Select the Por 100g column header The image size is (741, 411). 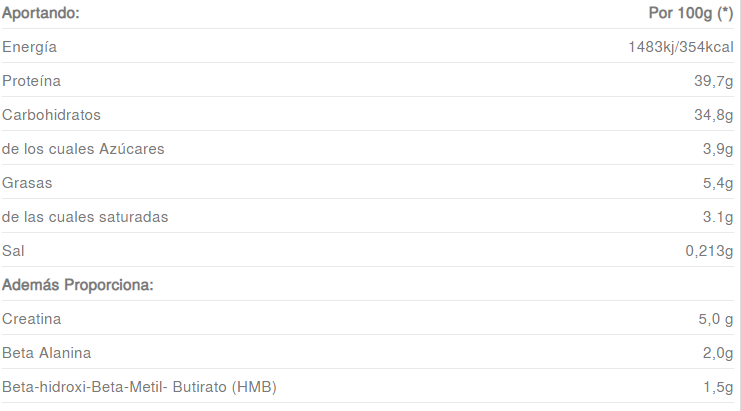[x=691, y=13]
